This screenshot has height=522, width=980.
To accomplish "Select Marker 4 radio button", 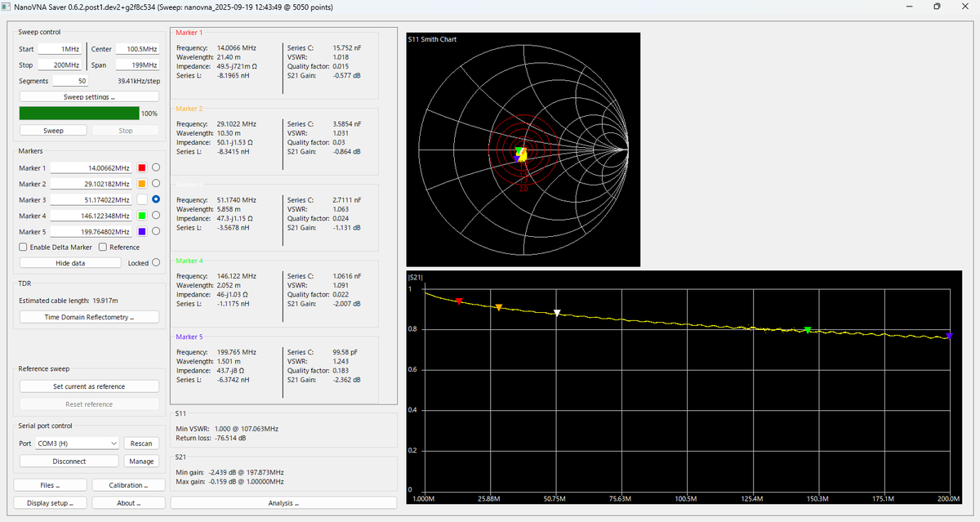I will click(156, 216).
